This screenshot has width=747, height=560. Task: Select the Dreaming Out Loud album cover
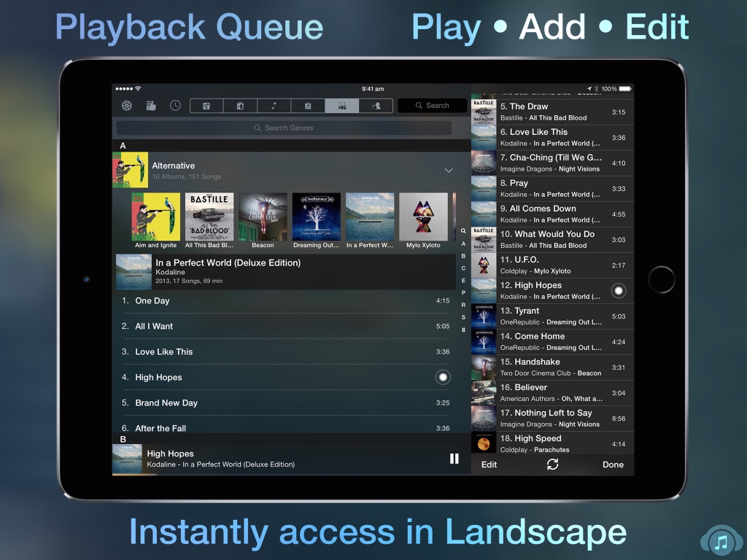click(317, 217)
